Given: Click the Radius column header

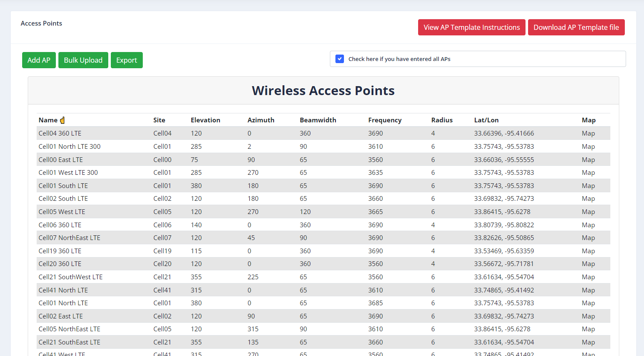Looking at the screenshot, I should (442, 120).
